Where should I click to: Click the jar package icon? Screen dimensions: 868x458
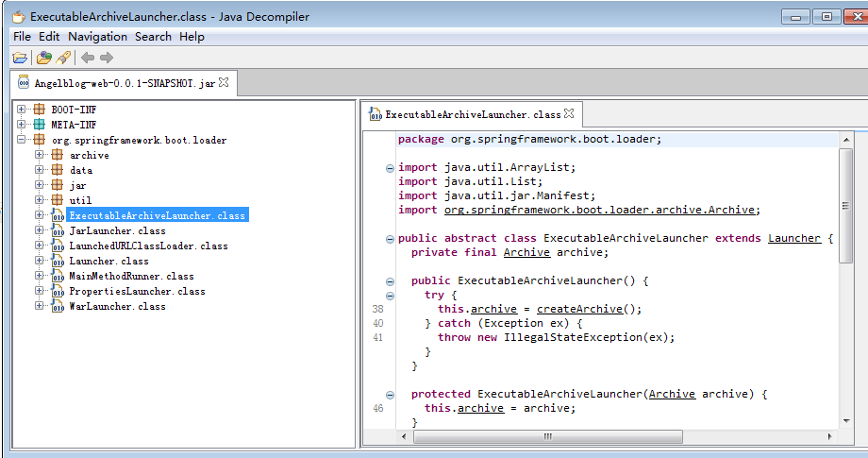(58, 185)
